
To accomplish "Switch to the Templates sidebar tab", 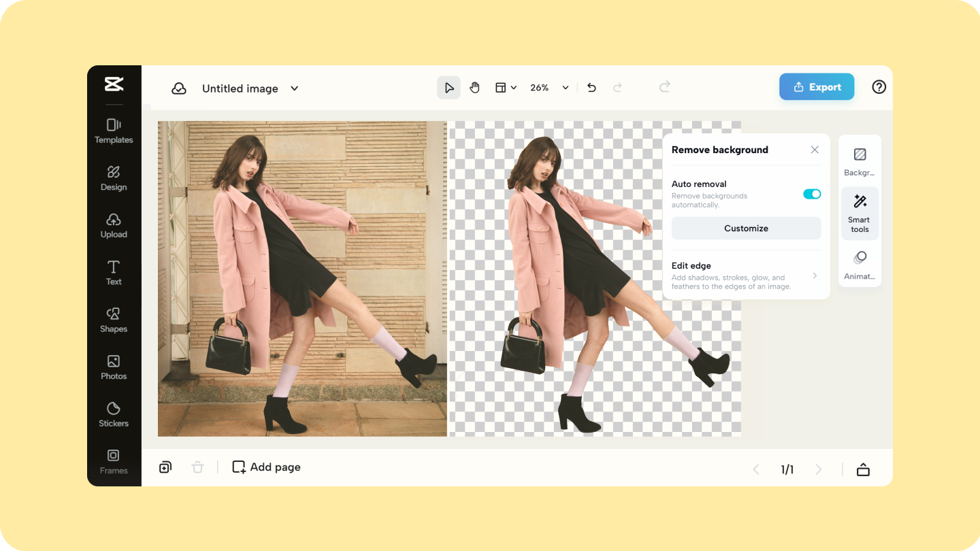I will point(114,131).
